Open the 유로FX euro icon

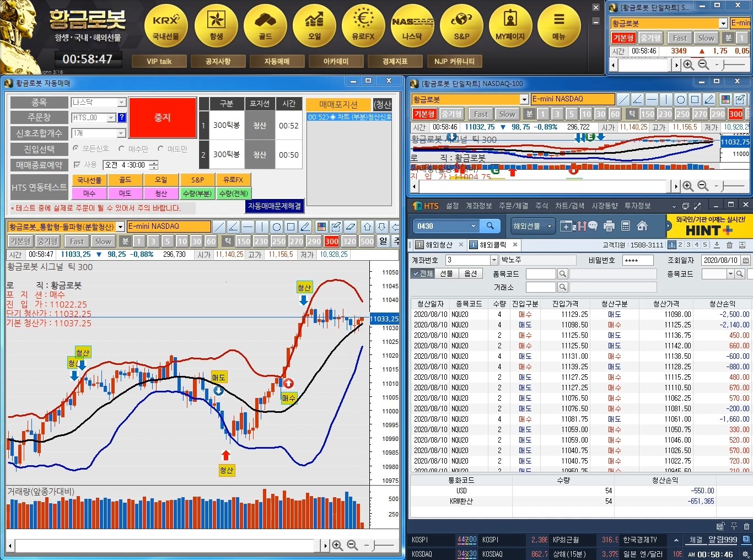[x=363, y=25]
